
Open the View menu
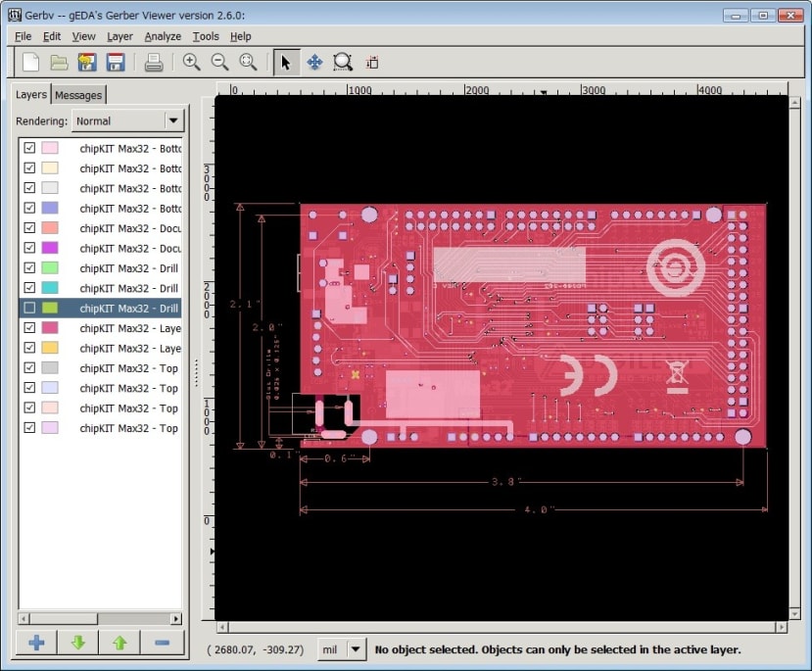83,36
